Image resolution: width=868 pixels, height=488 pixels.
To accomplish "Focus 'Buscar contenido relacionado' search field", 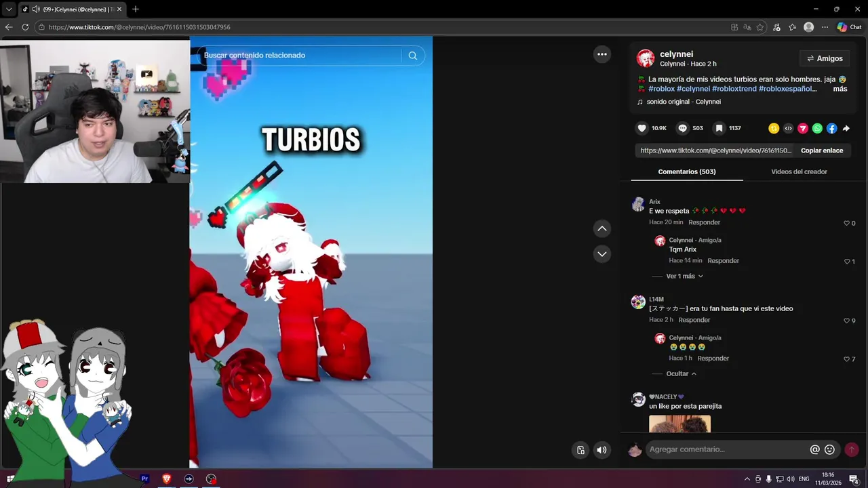I will [x=302, y=56].
